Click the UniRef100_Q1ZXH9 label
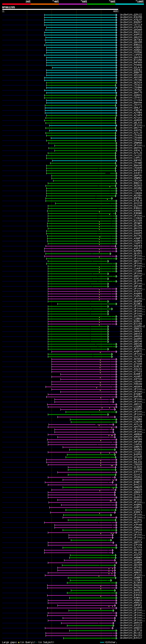The height and width of the screenshot is (644, 146). coord(131,206)
